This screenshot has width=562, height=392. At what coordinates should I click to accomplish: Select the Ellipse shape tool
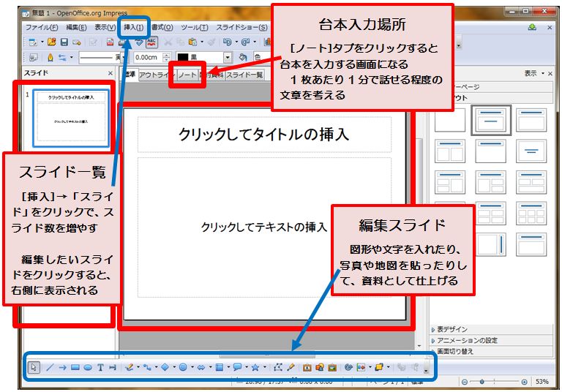87,368
